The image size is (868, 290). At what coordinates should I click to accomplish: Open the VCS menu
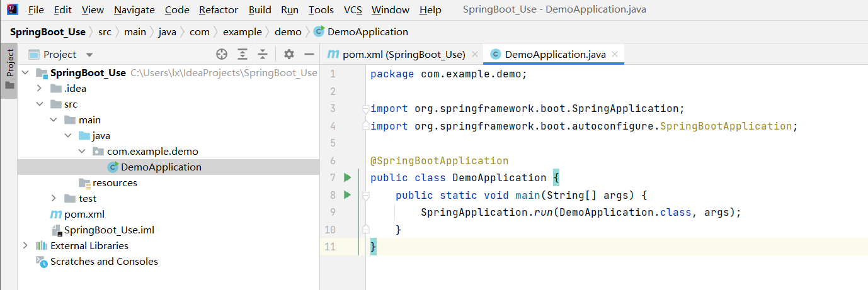coord(353,10)
